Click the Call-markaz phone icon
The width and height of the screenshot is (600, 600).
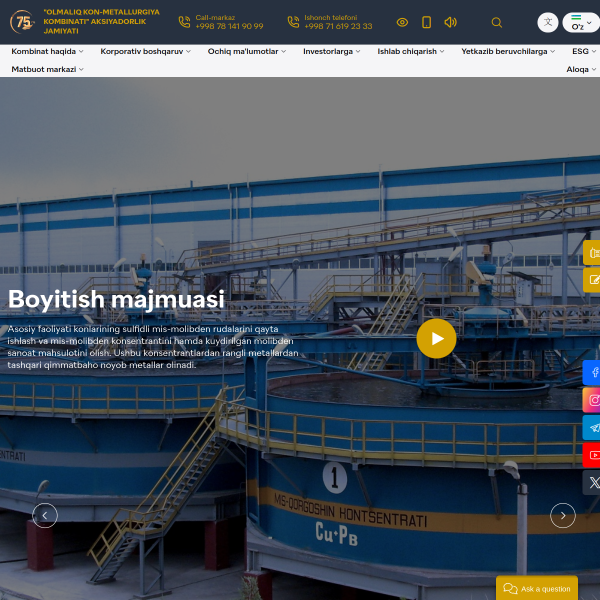[x=184, y=22]
